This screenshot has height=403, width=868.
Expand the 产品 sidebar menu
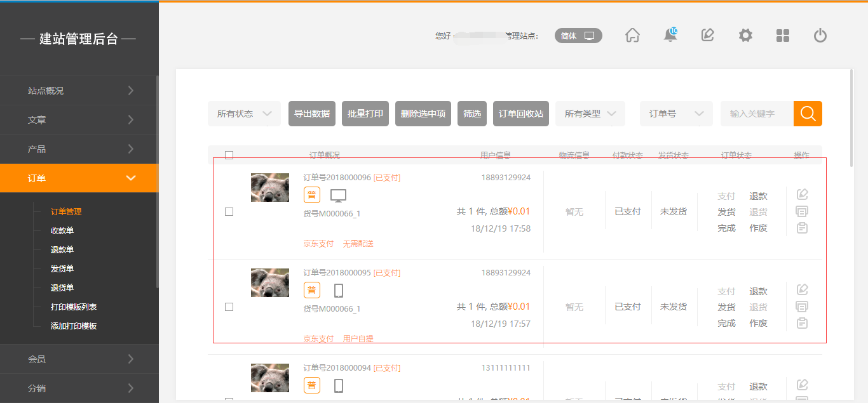[79, 149]
